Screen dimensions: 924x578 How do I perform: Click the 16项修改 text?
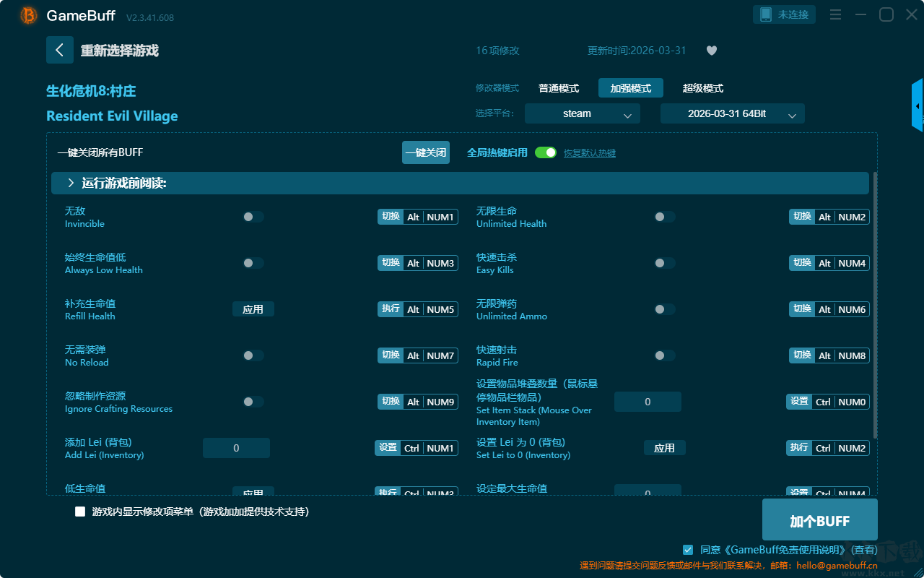[x=497, y=51]
